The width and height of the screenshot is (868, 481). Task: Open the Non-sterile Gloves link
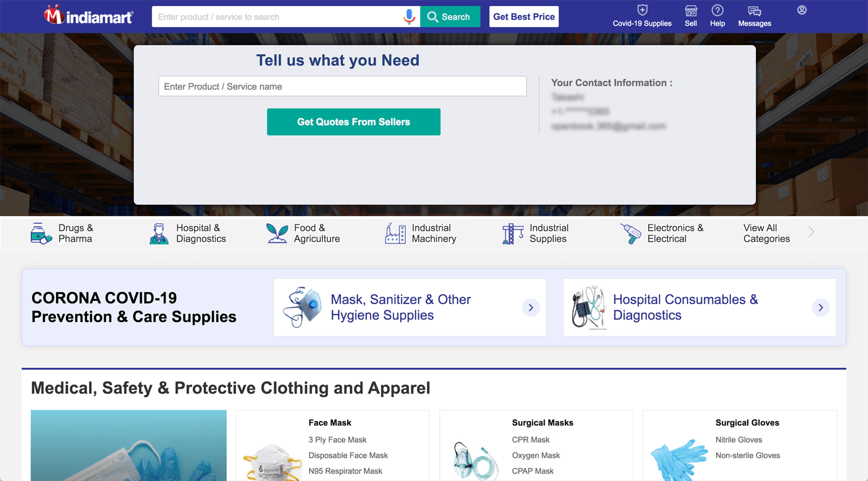click(x=748, y=456)
